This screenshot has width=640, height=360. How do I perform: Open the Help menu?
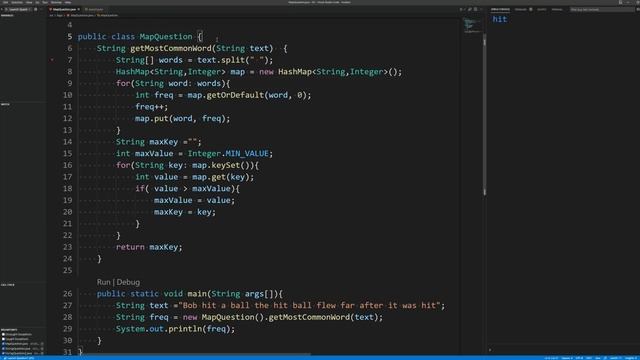[68, 2]
